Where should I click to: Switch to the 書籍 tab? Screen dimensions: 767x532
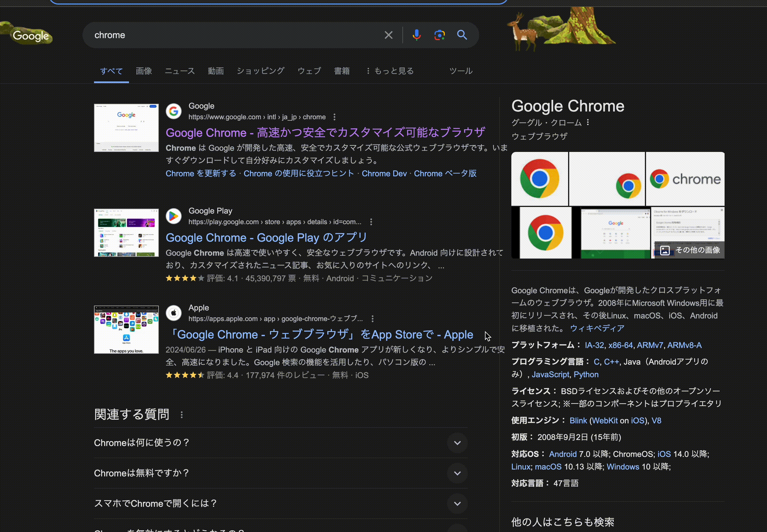pos(342,71)
